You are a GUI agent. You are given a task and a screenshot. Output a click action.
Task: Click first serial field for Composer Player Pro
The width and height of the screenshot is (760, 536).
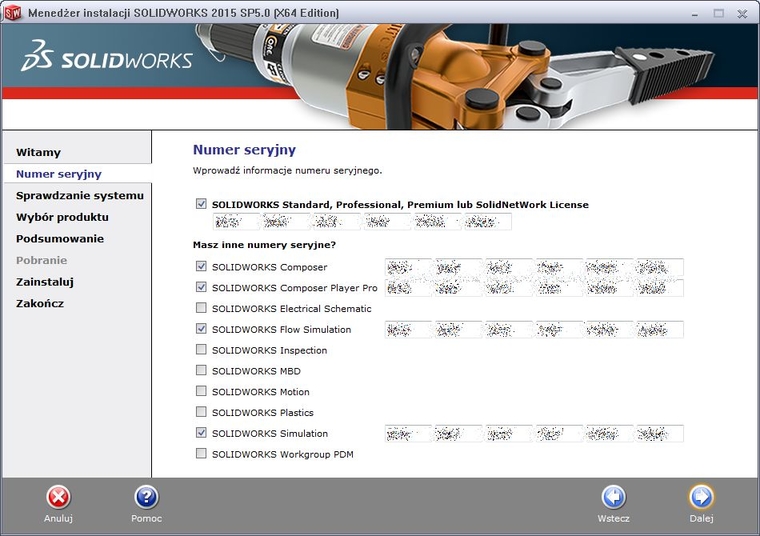(408, 288)
